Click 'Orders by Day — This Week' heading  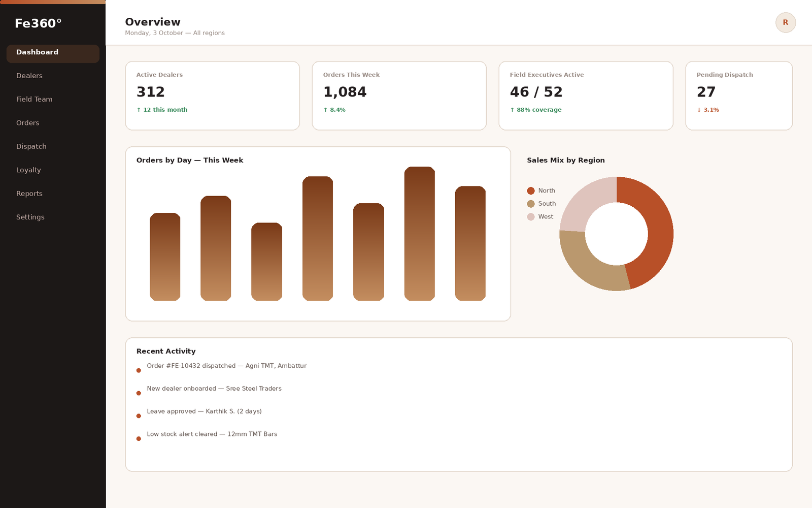(190, 160)
